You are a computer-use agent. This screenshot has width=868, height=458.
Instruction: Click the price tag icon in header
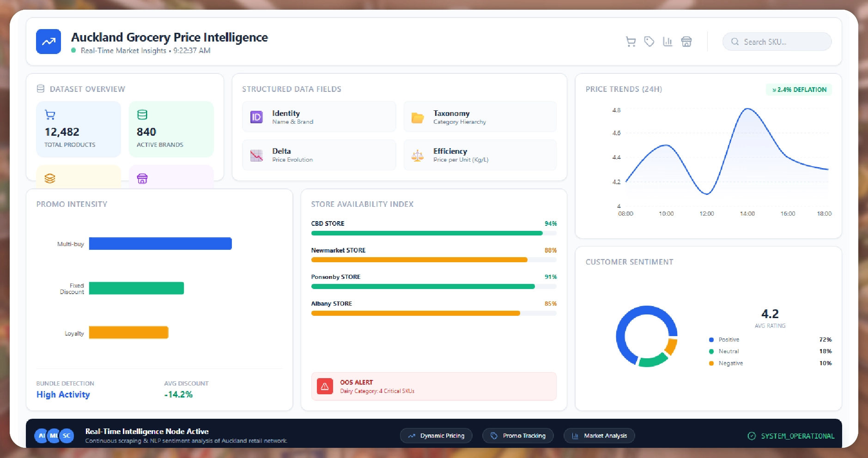point(649,42)
